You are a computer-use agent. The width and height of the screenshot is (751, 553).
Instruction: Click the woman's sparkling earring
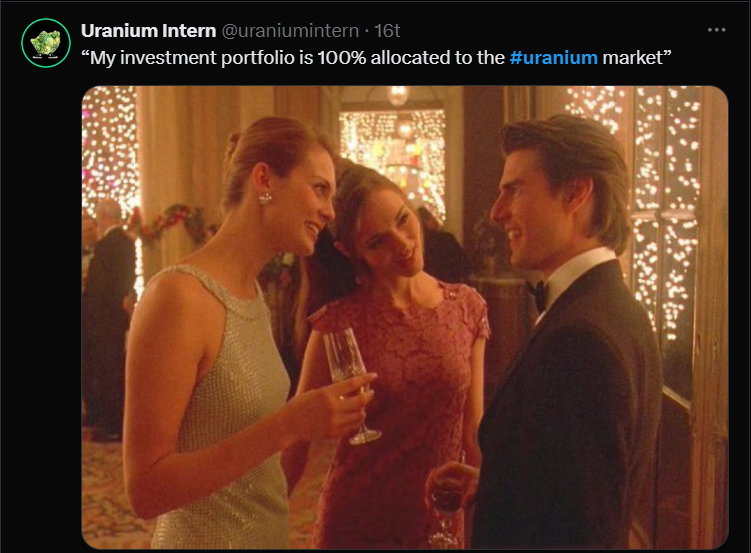click(x=265, y=198)
